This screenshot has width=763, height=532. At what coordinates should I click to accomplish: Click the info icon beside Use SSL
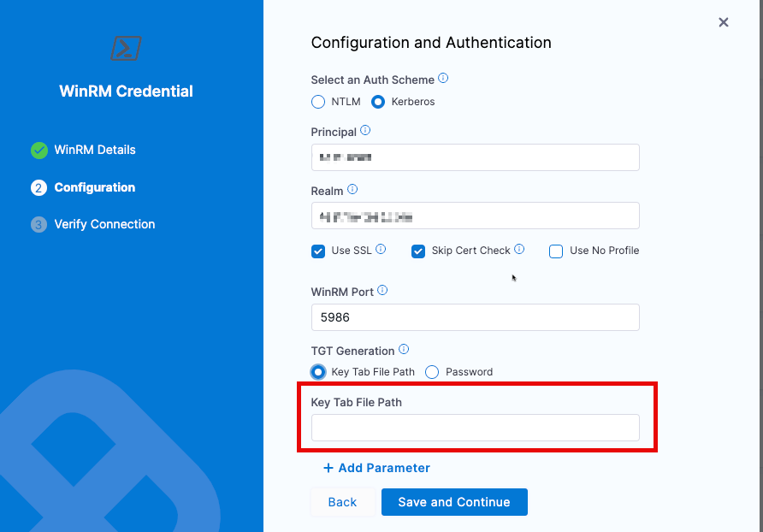click(381, 250)
